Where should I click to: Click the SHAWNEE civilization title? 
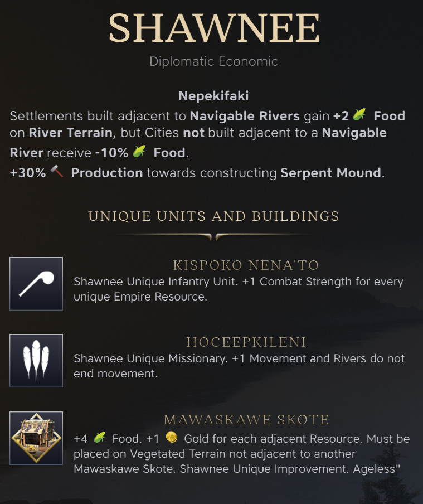click(214, 28)
